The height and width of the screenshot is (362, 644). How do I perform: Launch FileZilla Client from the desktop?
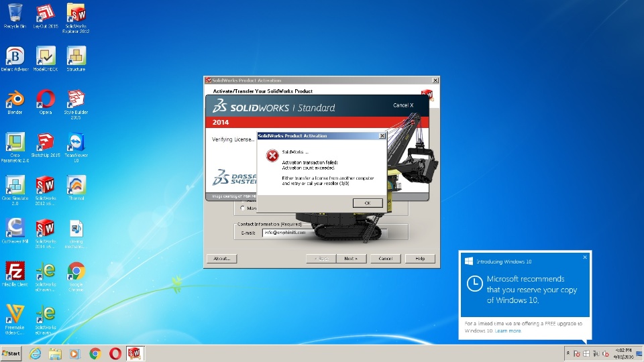tap(15, 274)
